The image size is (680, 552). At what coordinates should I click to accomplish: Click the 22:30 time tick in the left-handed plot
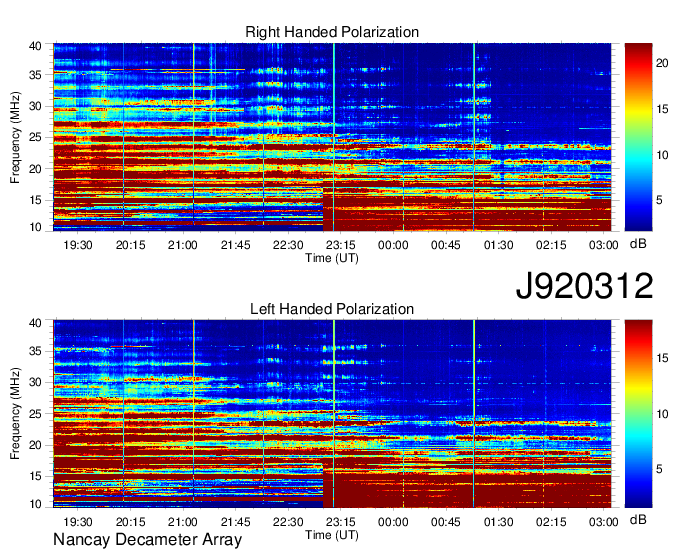point(288,522)
